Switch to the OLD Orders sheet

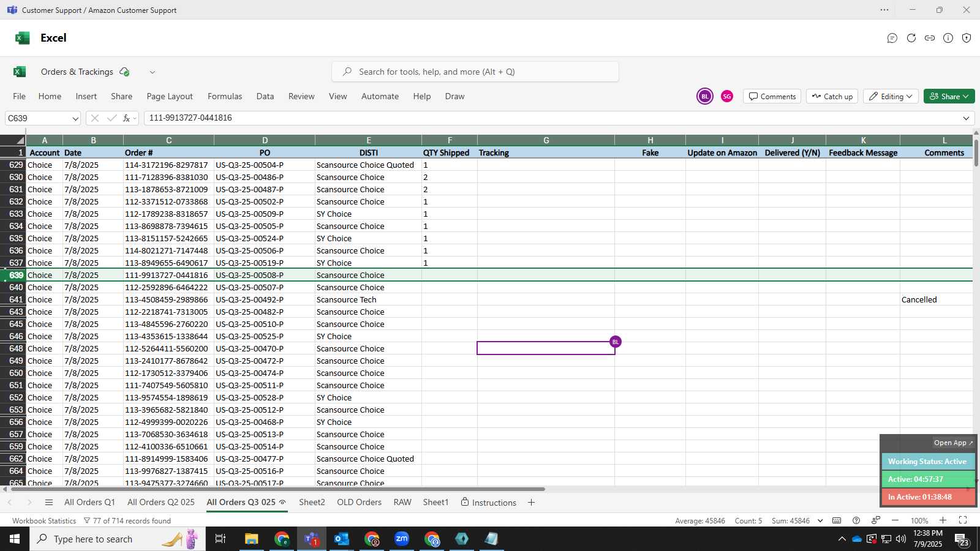tap(359, 502)
